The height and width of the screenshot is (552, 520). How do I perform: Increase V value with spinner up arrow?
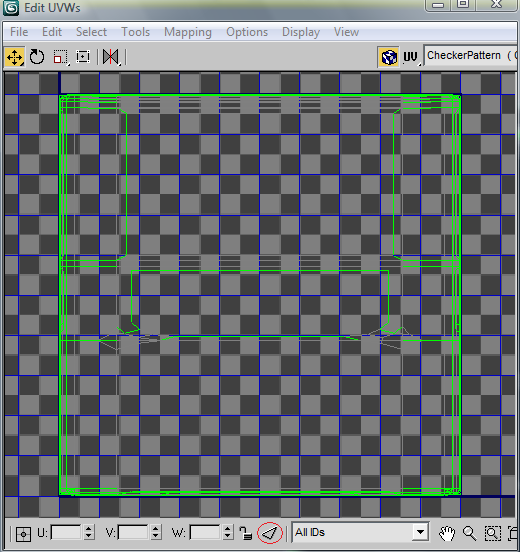[155, 529]
